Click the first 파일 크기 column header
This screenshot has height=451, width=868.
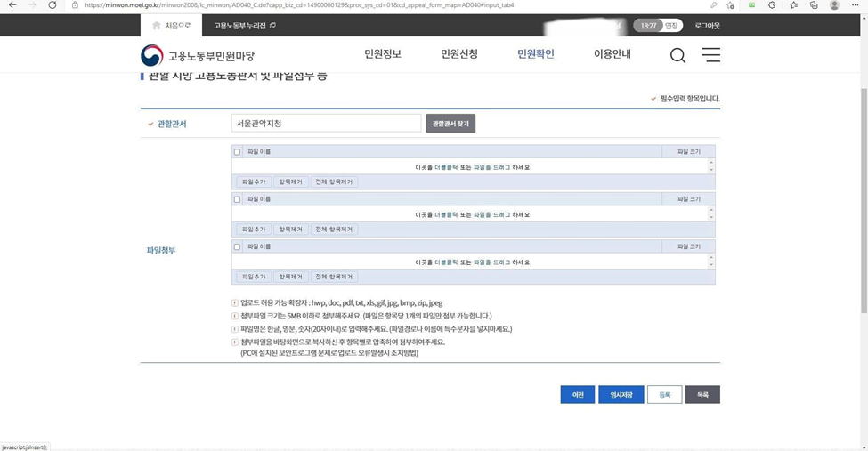[x=689, y=151]
